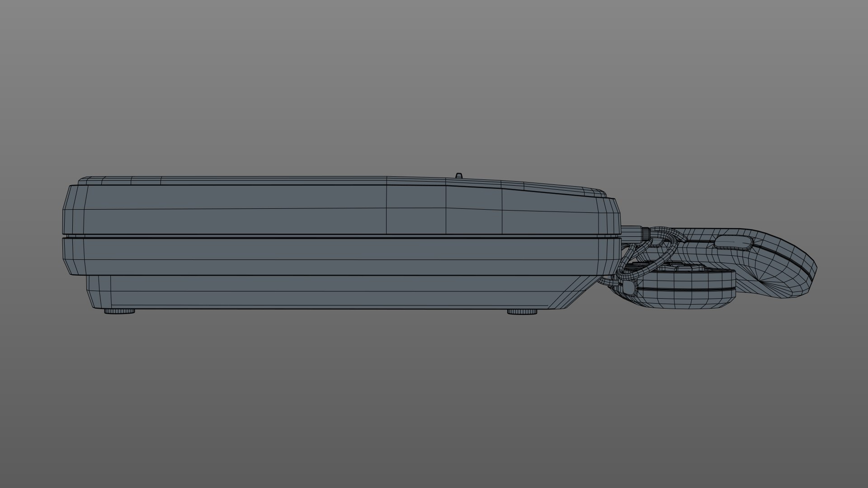Screen dimensions: 868x488
Task: Click the right rubber foot under the base
Action: pos(522,312)
